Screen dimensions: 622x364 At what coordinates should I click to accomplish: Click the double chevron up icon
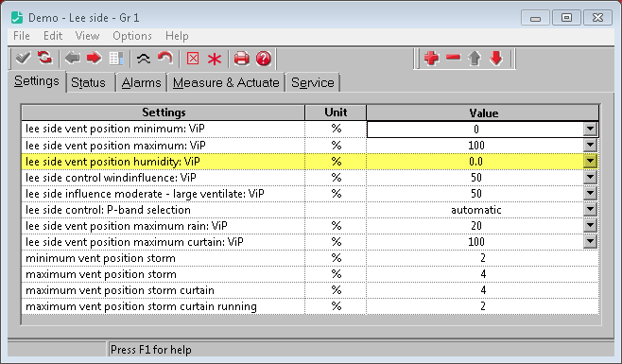coord(143,59)
